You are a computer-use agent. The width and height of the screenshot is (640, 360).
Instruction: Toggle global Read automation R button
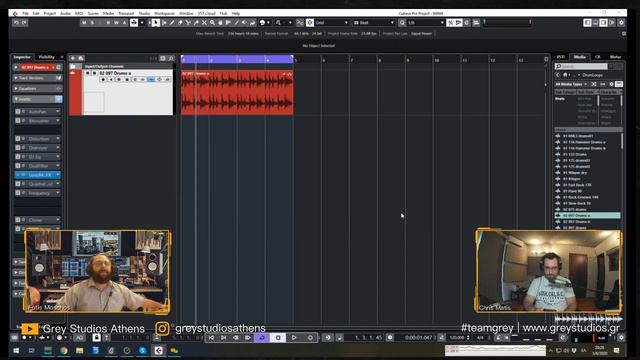[x=108, y=23]
